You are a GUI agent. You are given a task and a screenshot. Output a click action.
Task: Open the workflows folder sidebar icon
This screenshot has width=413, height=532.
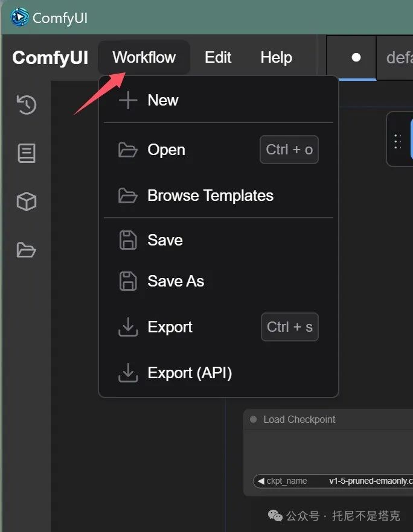(x=26, y=250)
